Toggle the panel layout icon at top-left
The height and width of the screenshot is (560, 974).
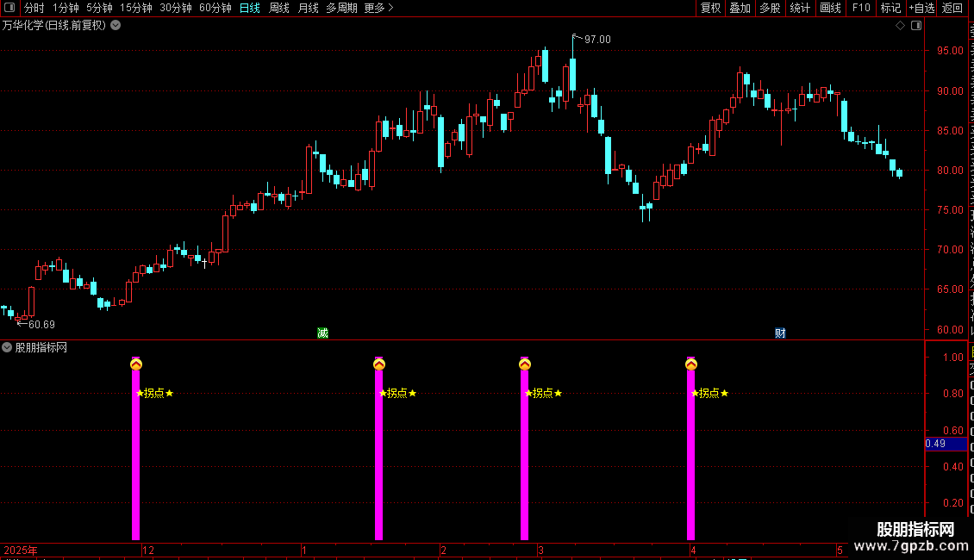coord(9,8)
